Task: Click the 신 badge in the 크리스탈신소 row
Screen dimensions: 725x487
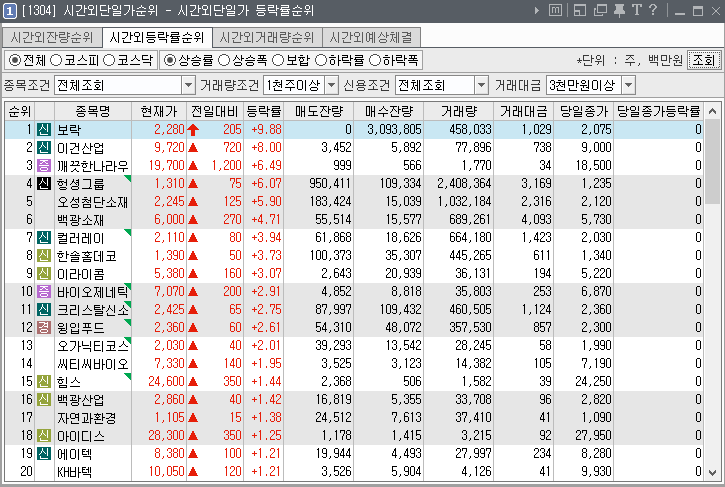Action: pos(44,309)
